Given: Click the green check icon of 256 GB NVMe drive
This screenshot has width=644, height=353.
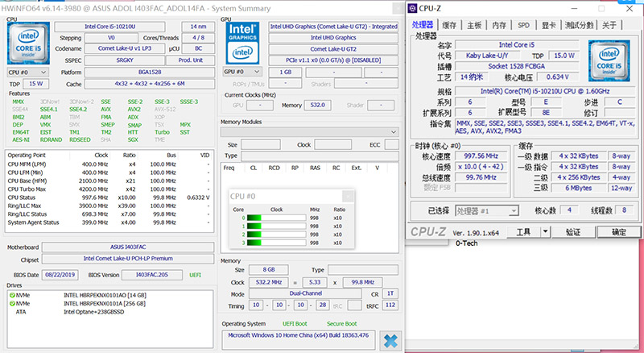Looking at the screenshot, I should click(12, 304).
